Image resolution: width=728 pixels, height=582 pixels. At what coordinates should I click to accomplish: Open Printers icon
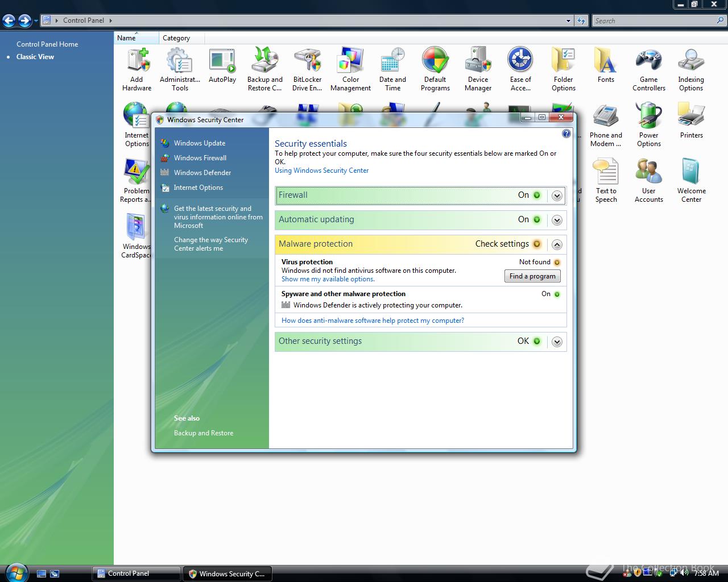click(691, 122)
